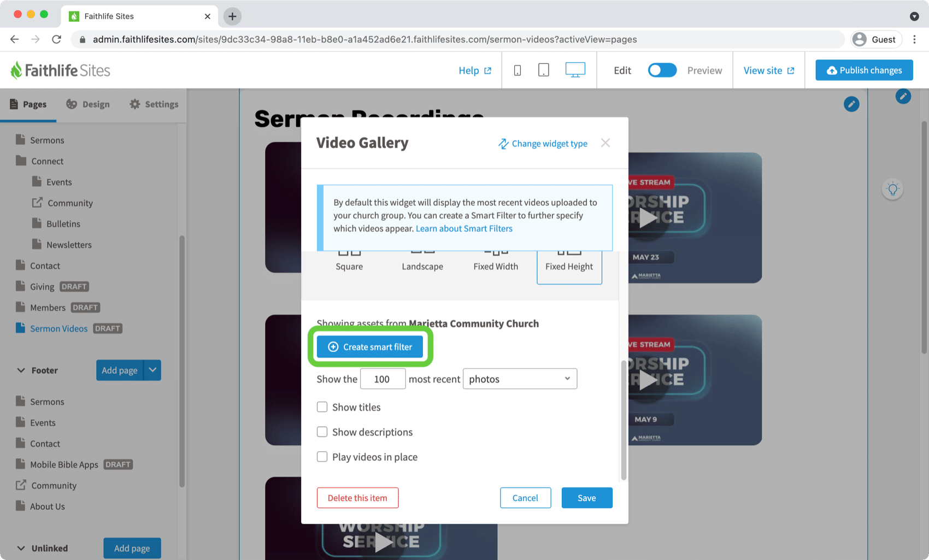Select the footer Community external link
Image resolution: width=929 pixels, height=560 pixels.
pos(46,485)
